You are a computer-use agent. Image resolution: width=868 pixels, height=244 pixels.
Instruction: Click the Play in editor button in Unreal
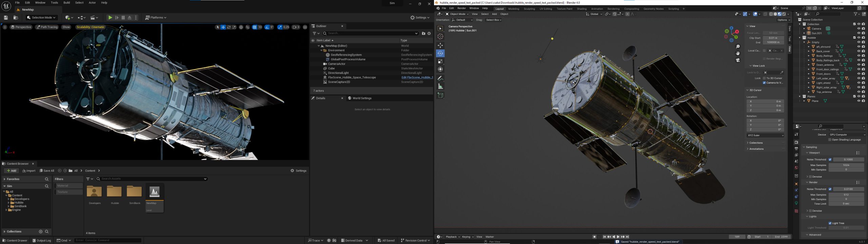pos(110,18)
